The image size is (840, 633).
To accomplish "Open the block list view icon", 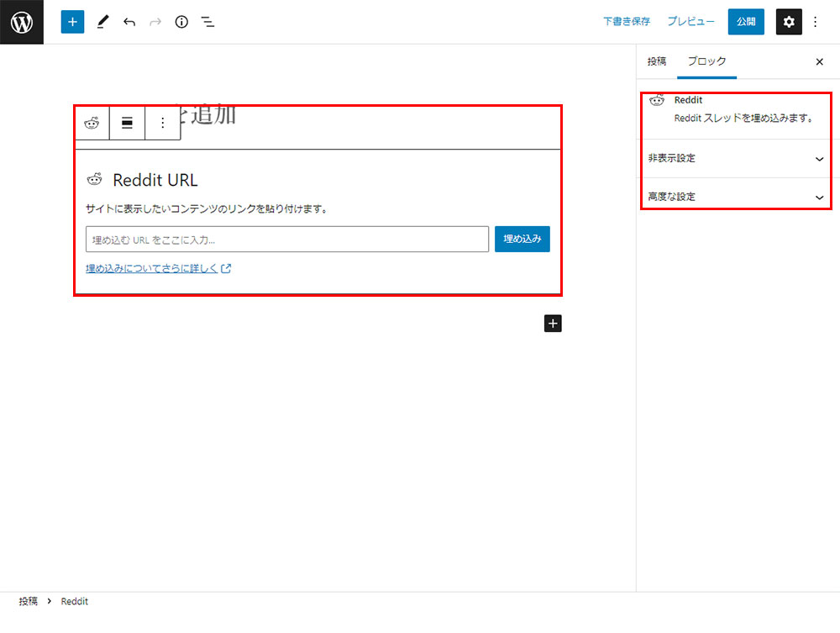I will pos(207,22).
